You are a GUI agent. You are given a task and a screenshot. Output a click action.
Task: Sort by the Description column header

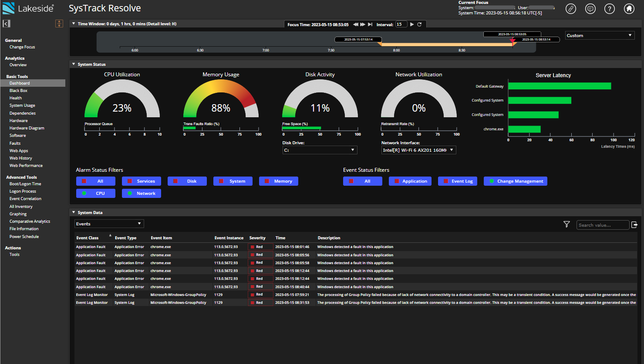click(x=329, y=238)
